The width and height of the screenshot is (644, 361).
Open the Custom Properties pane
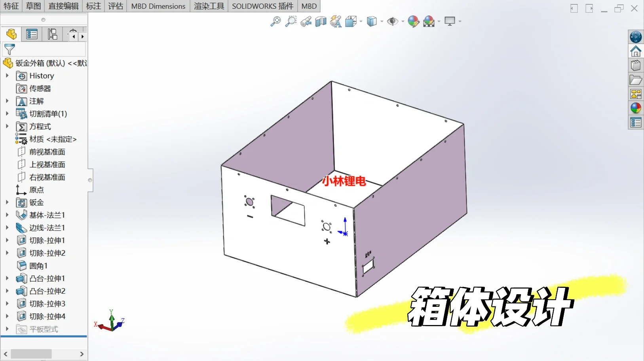(x=636, y=123)
